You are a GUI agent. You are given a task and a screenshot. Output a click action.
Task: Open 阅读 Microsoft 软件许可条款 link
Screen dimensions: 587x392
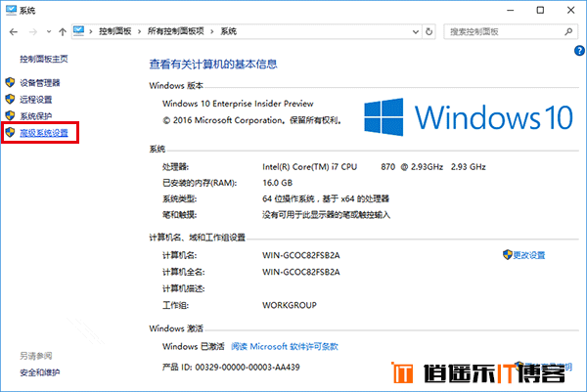tap(285, 347)
